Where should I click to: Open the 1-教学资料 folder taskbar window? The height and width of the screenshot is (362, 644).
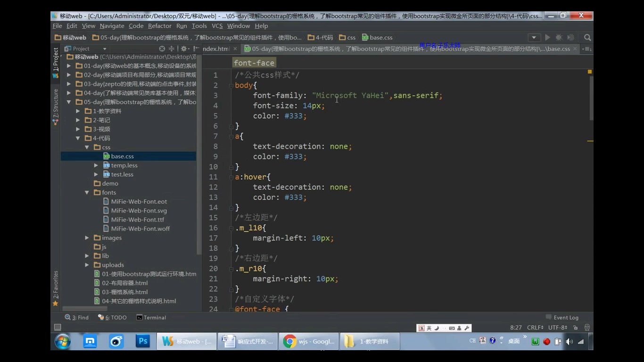point(370,341)
